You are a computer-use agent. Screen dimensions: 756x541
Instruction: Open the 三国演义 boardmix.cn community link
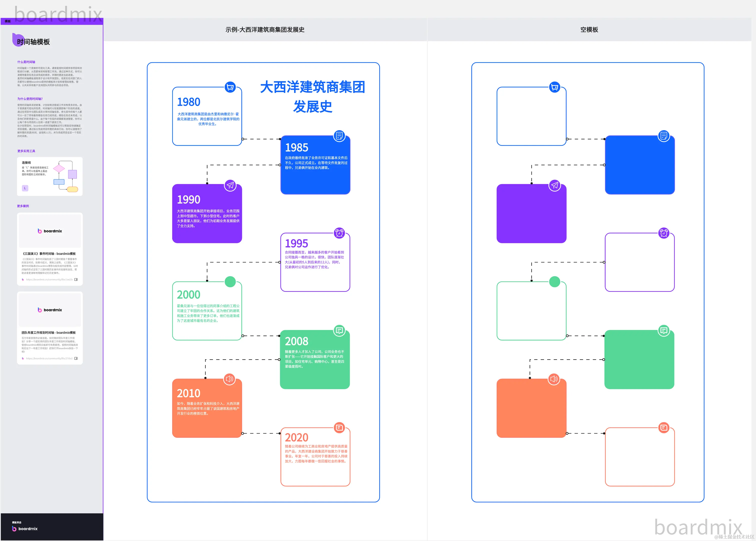coord(49,279)
